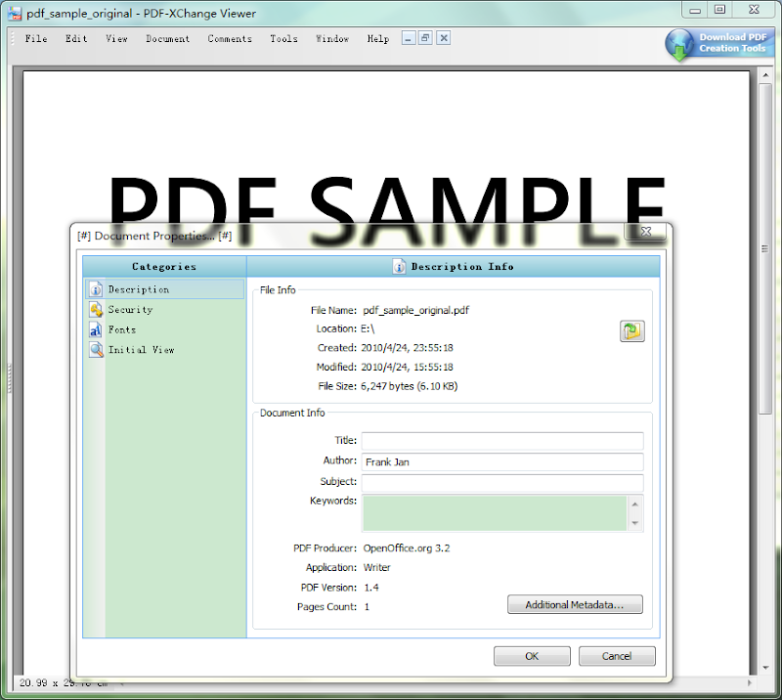Close the Document Properties dialog
The height and width of the screenshot is (700, 782).
[x=645, y=232]
